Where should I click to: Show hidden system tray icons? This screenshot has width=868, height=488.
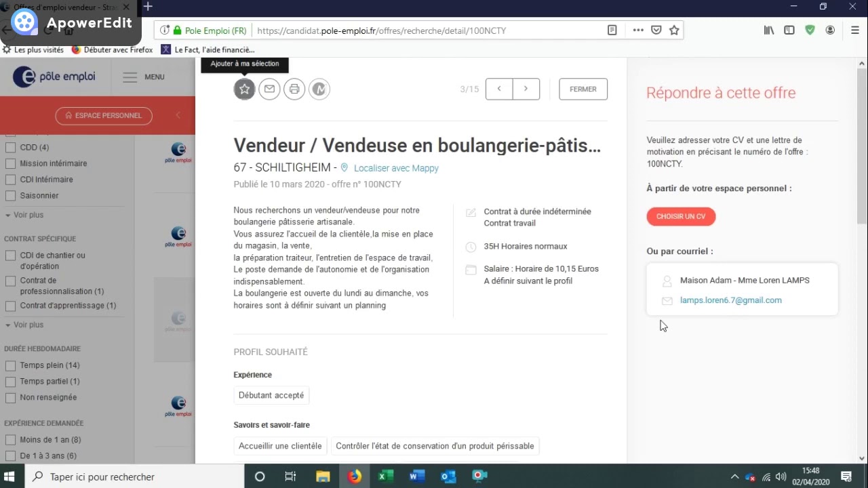pyautogui.click(x=734, y=476)
